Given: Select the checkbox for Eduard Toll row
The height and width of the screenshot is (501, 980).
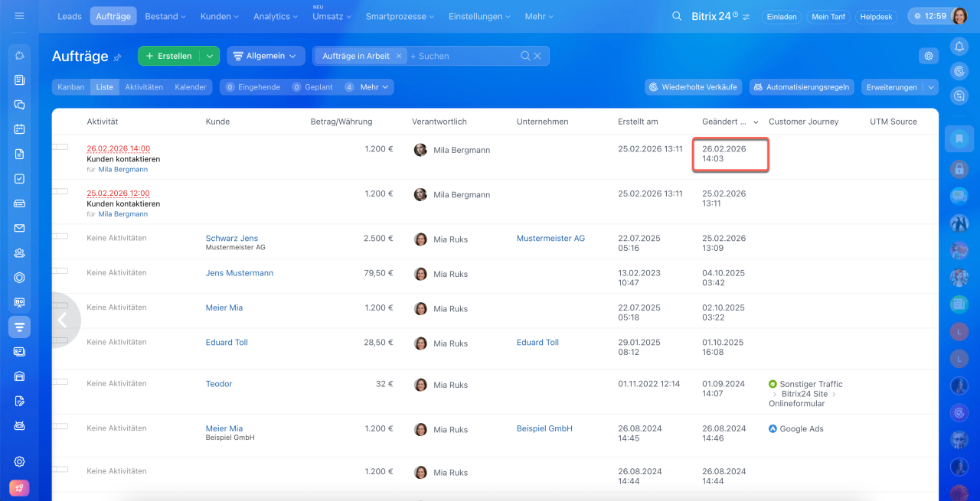Looking at the screenshot, I should (x=60, y=341).
